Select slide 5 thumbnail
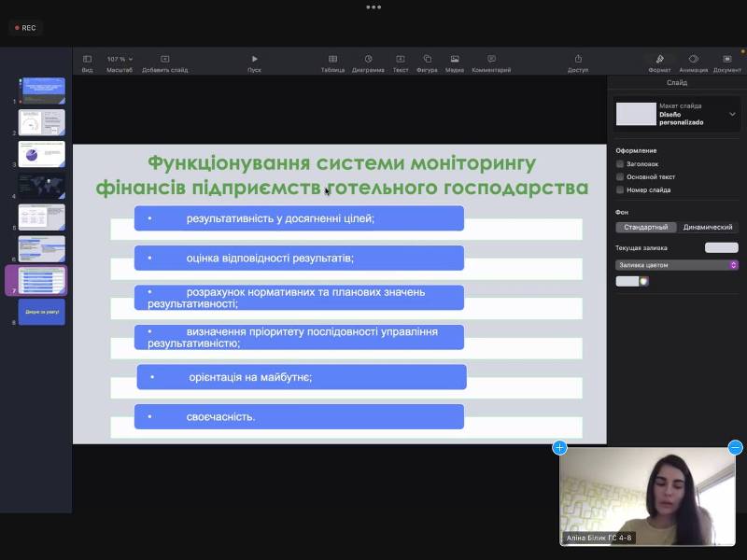747x560 pixels. (42, 217)
